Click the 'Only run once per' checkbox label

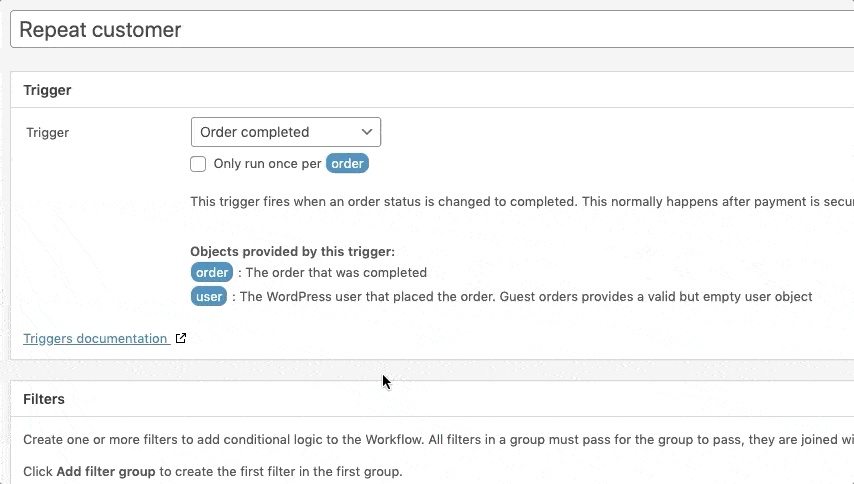[x=267, y=164]
